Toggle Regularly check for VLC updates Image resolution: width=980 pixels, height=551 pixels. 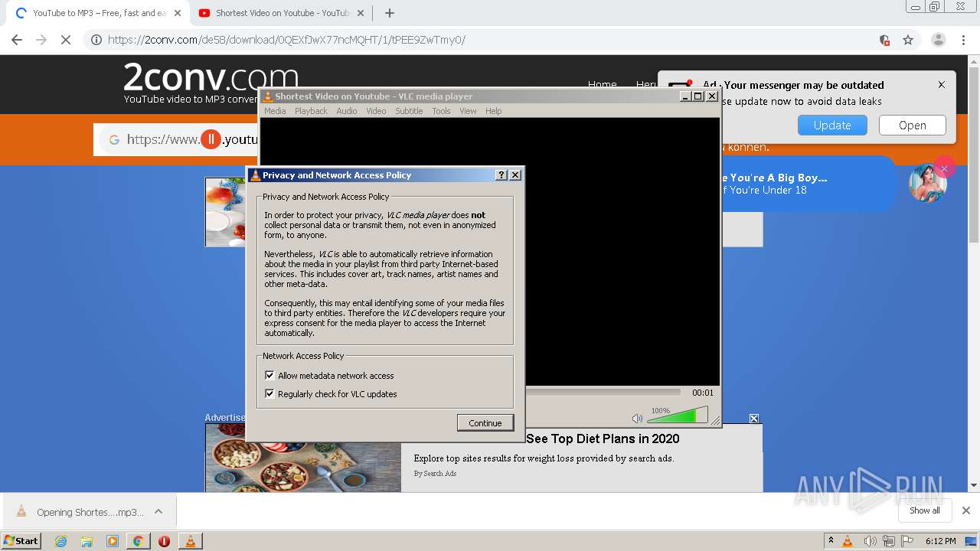click(269, 394)
